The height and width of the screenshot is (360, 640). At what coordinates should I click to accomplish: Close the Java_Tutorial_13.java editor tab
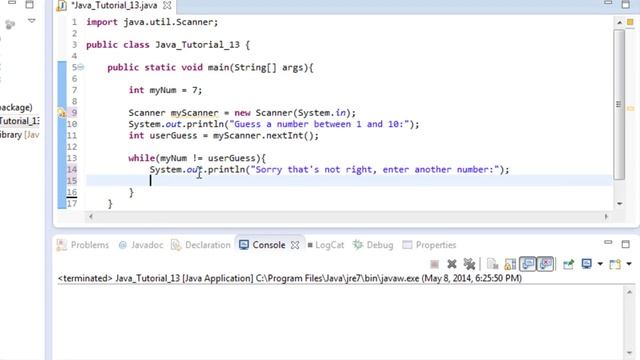point(167,6)
